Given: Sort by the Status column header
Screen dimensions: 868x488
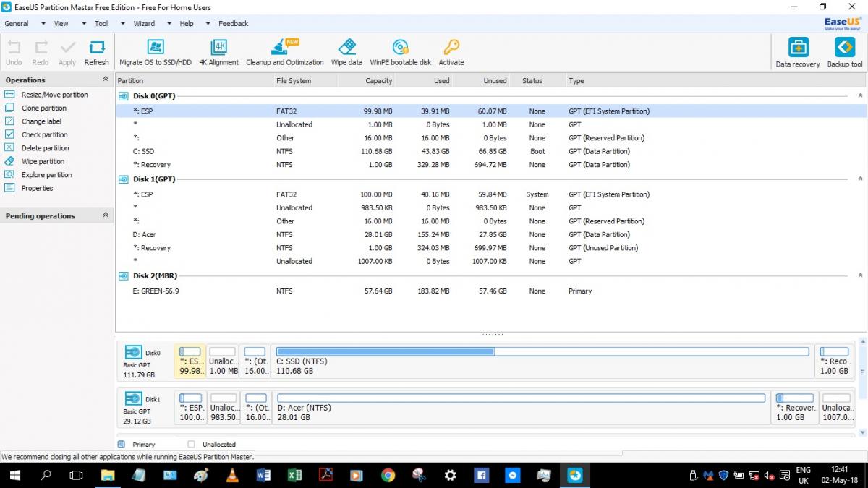Looking at the screenshot, I should (532, 81).
